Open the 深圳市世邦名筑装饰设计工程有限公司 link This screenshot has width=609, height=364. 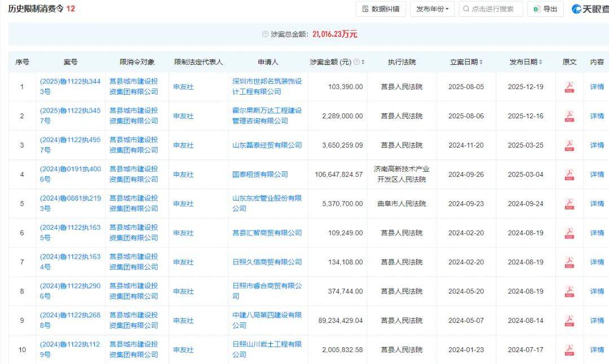266,87
